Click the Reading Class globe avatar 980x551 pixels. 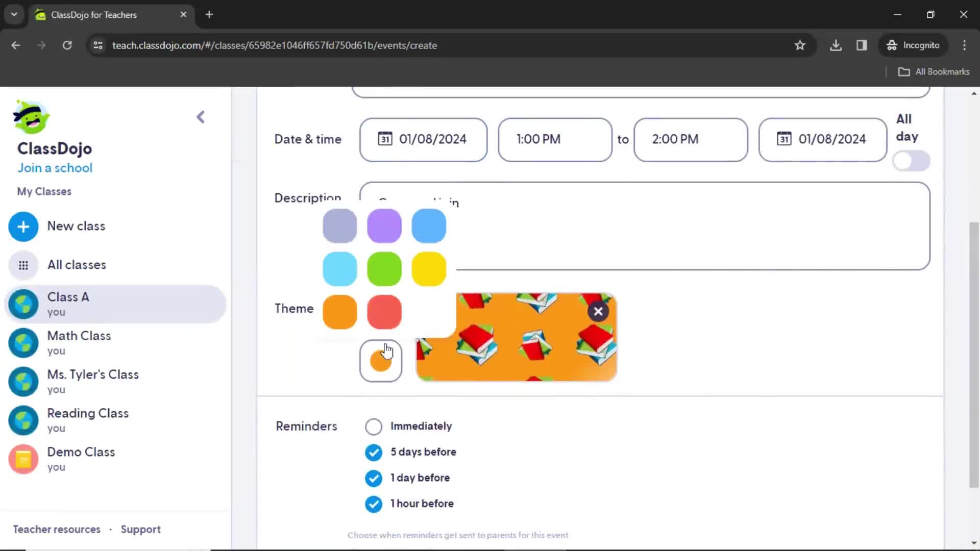[23, 420]
